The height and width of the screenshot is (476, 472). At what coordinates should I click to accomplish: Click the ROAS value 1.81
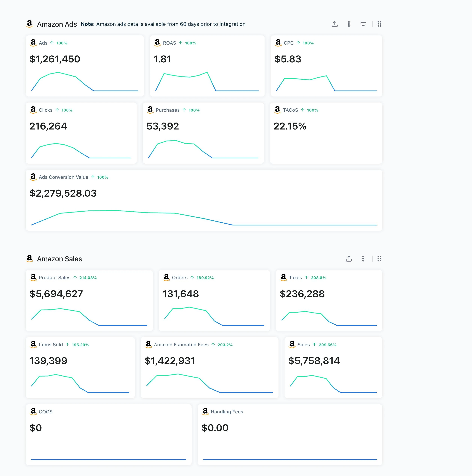pos(162,59)
